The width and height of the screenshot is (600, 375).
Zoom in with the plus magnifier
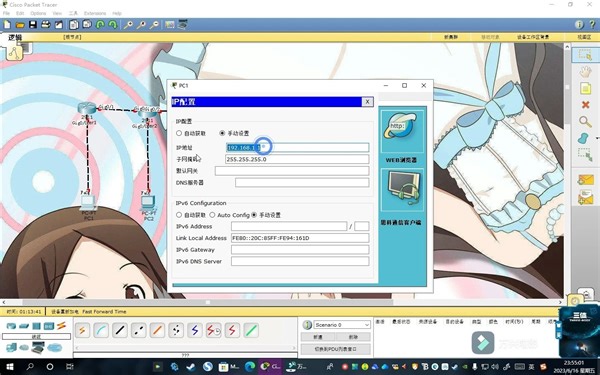point(128,25)
